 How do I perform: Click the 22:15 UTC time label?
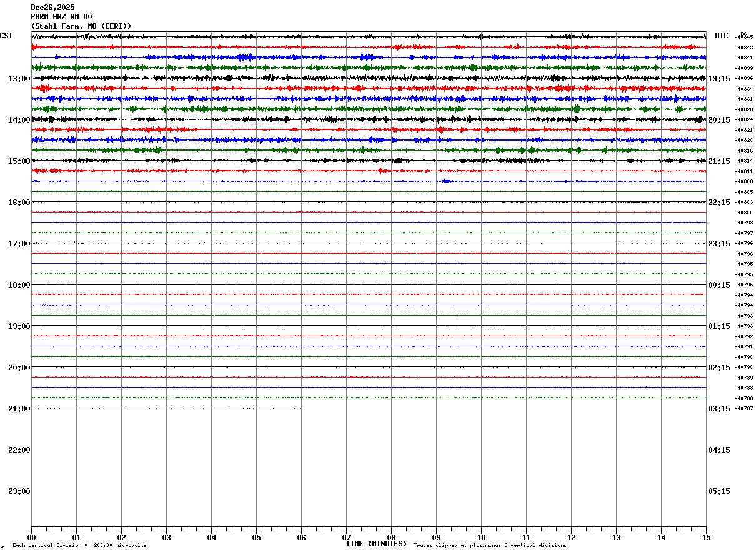[719, 203]
